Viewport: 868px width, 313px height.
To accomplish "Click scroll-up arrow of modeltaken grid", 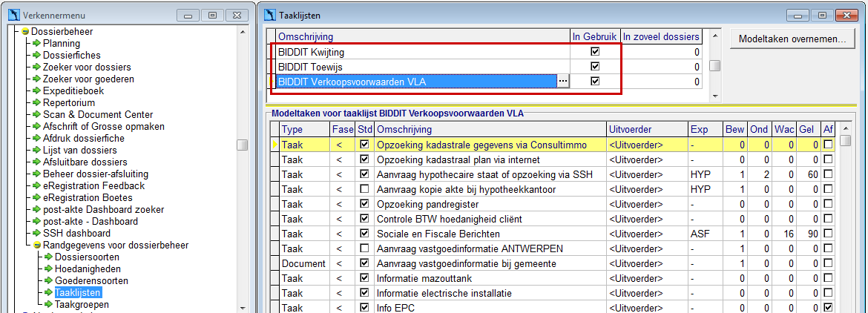I will [x=845, y=128].
